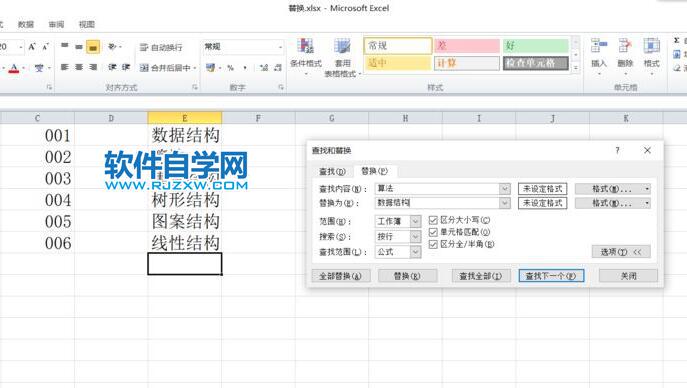This screenshot has height=388, width=687.
Task: Decrease the cell indent
Action: [112, 67]
